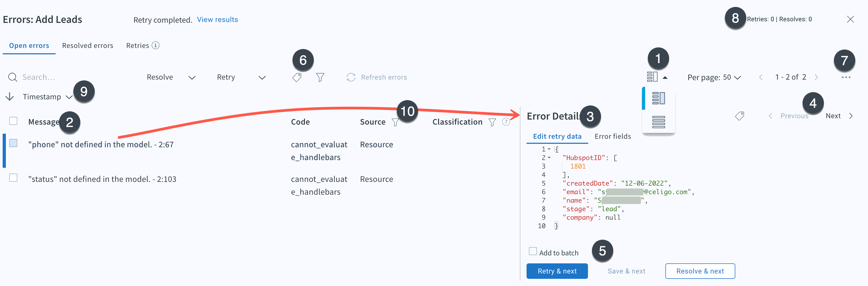
Task: Select all errors header checkbox
Action: coord(13,121)
